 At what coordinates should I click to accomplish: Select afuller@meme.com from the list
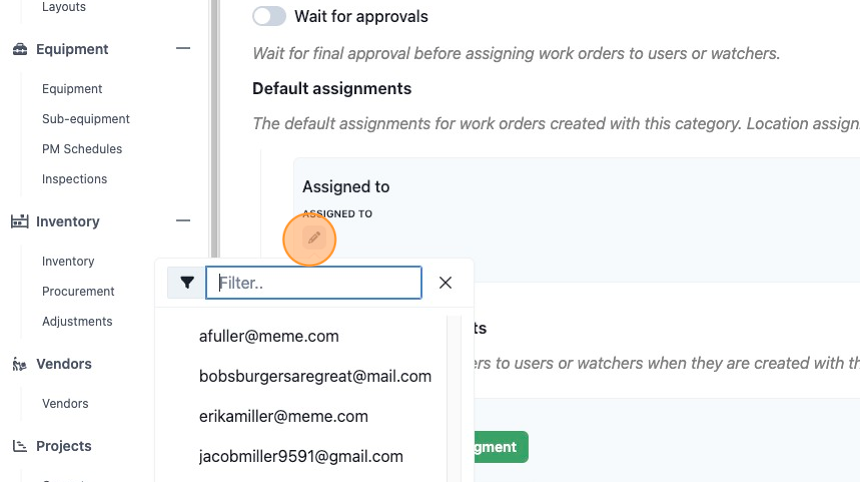tap(269, 336)
